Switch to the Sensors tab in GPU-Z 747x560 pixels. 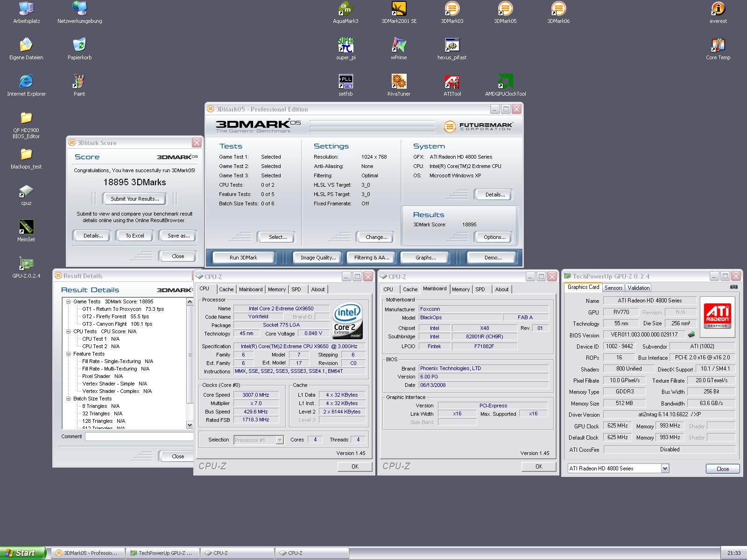tap(613, 288)
